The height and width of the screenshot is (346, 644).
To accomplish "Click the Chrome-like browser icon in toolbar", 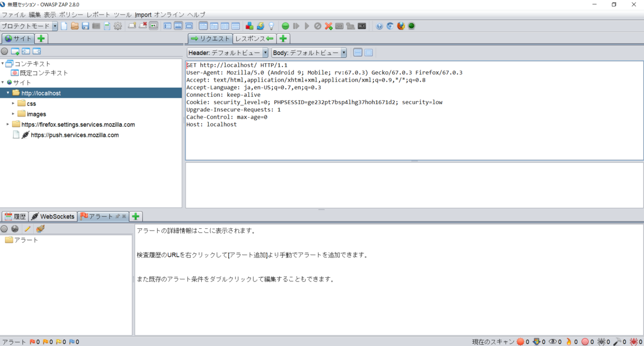I will click(390, 26).
